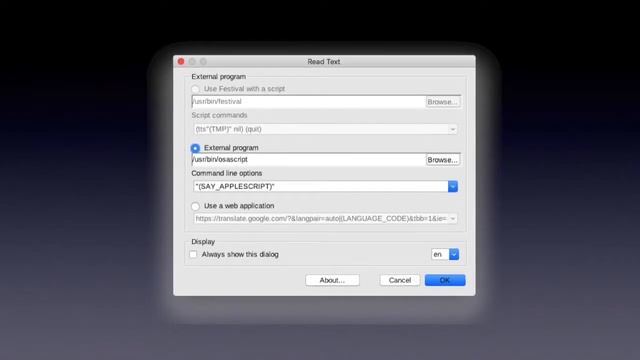Click the /usr/bin/osascript path field
Viewport: 640px width, 360px height.
pos(309,160)
